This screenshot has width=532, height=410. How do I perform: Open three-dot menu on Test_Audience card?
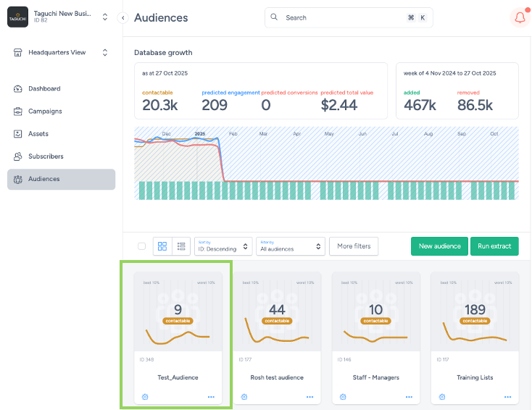211,397
